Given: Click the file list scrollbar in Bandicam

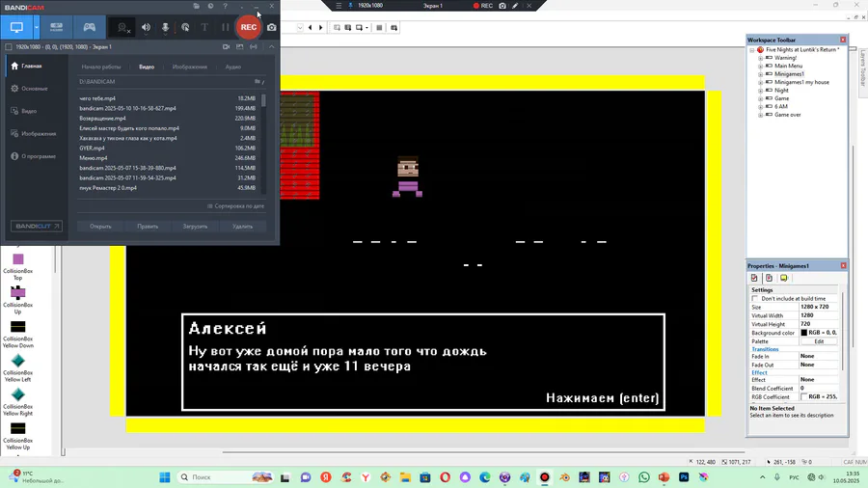Looking at the screenshot, I should [263, 100].
